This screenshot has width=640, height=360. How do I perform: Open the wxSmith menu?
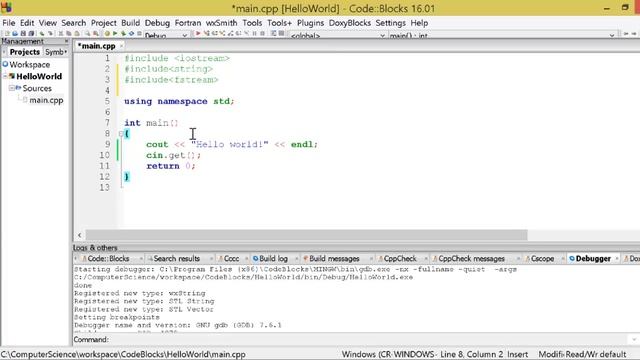point(221,23)
